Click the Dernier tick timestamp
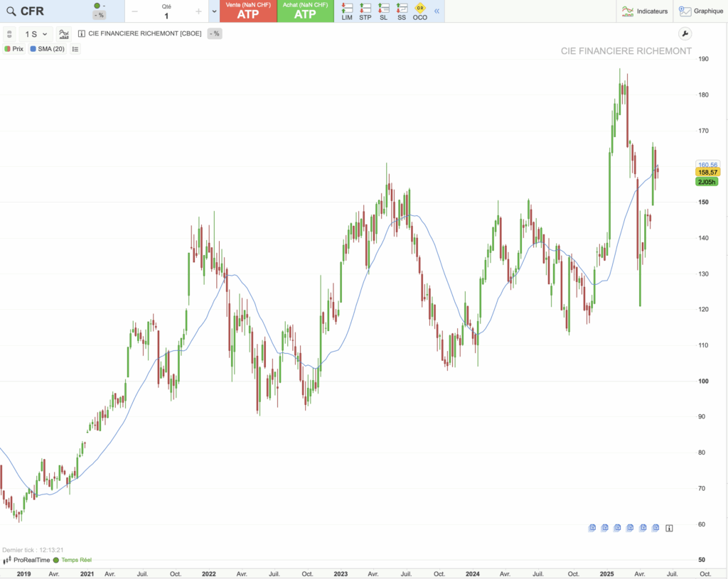 [33, 550]
